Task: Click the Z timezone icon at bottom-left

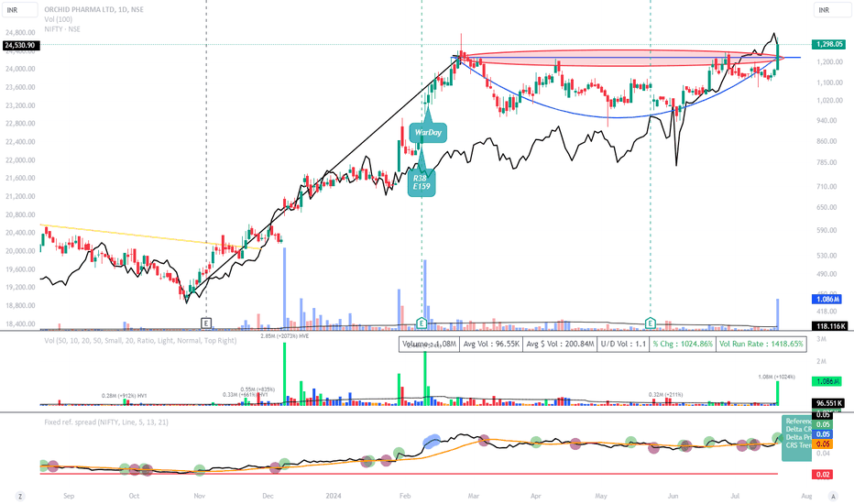Action: [20, 496]
